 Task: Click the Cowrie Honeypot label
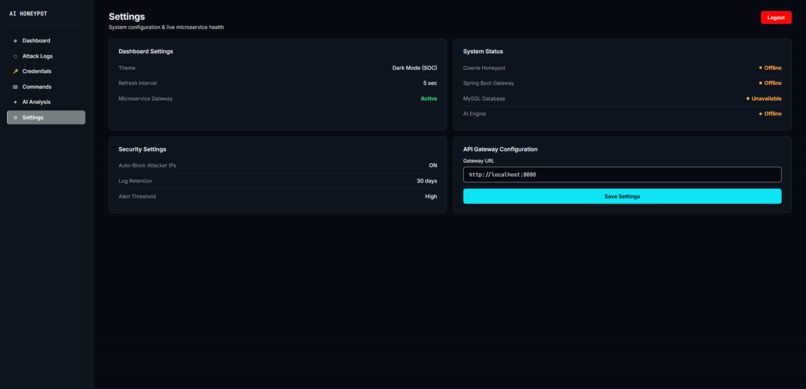pyautogui.click(x=484, y=68)
